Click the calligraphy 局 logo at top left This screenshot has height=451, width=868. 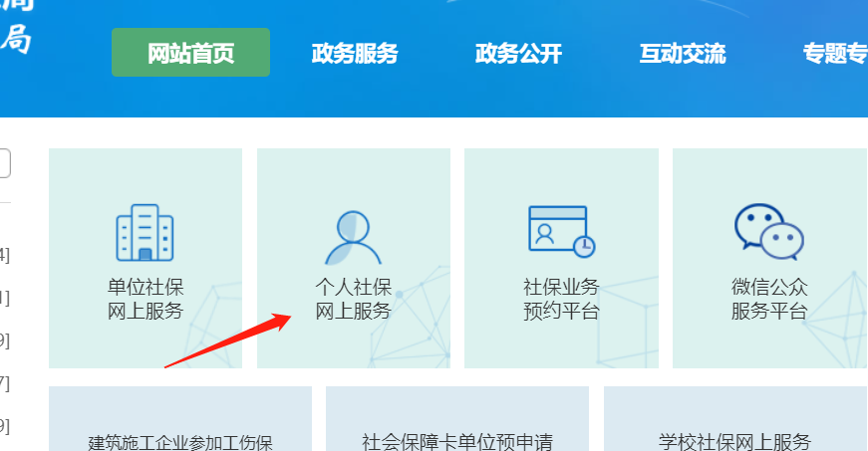15,40
